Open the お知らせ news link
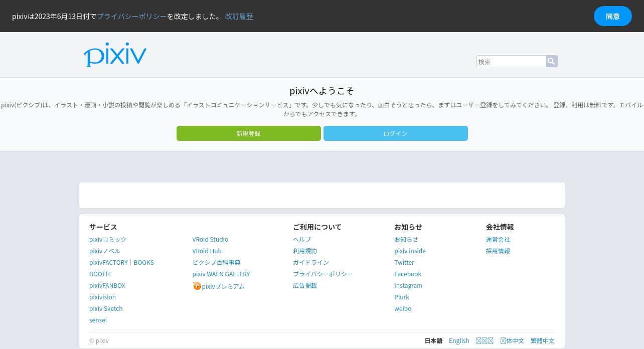This screenshot has width=644, height=349. [x=406, y=239]
